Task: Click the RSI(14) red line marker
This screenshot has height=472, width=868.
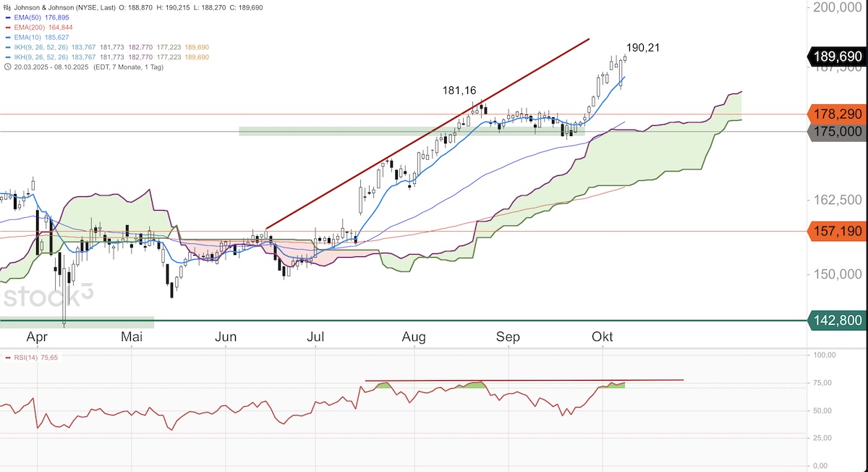Action: (7, 358)
